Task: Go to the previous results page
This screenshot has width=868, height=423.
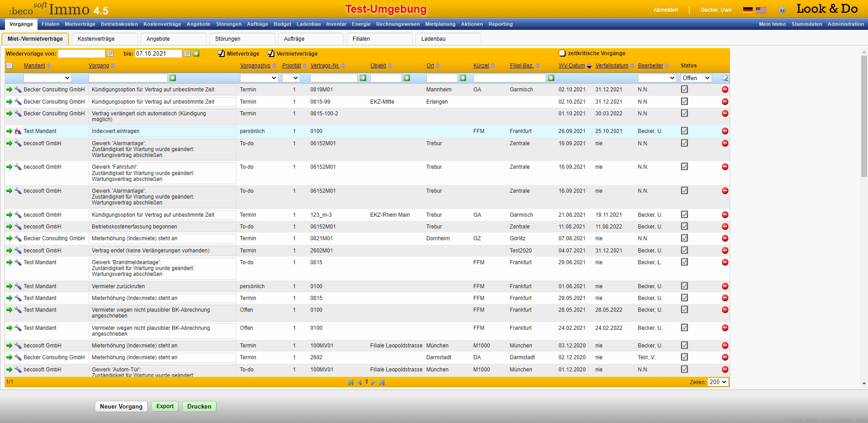Action: tap(360, 382)
